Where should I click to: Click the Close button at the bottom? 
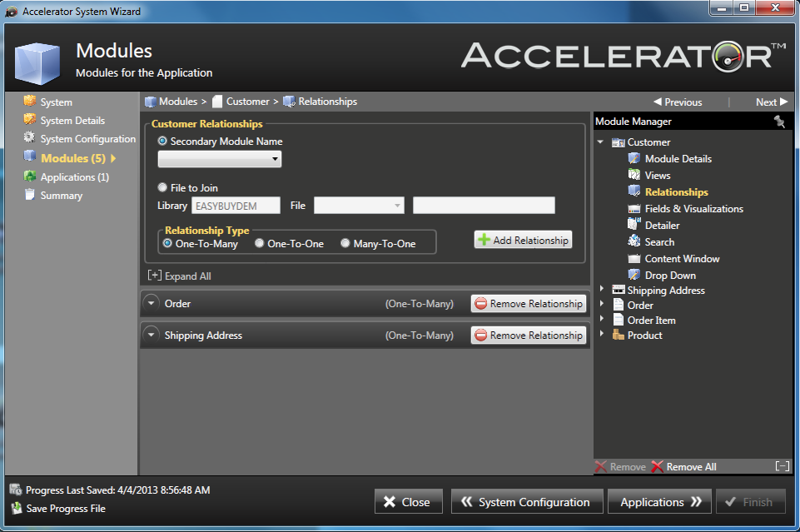coord(408,501)
